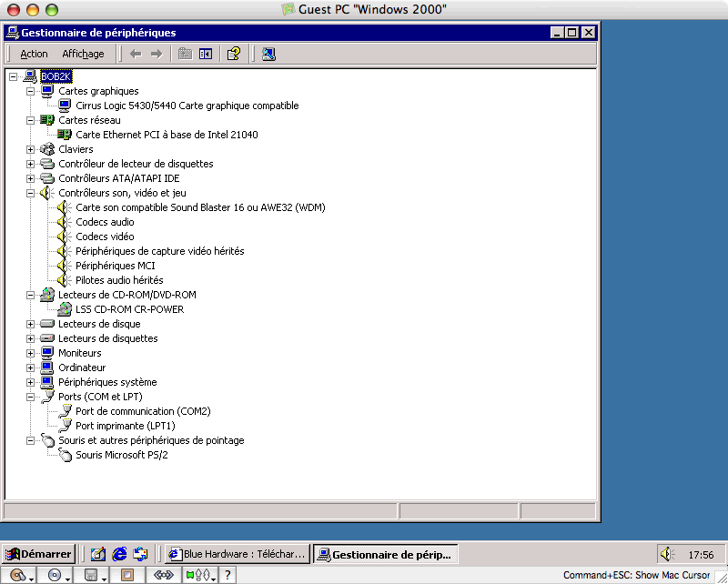Select the Cirrus Logic 5430/5440 display adapter

(187, 106)
